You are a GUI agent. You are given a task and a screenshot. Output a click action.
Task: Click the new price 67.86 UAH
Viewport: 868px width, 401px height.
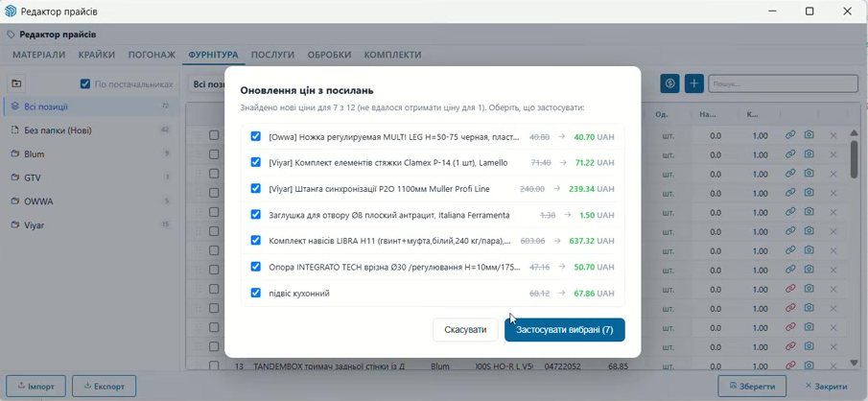pyautogui.click(x=594, y=293)
